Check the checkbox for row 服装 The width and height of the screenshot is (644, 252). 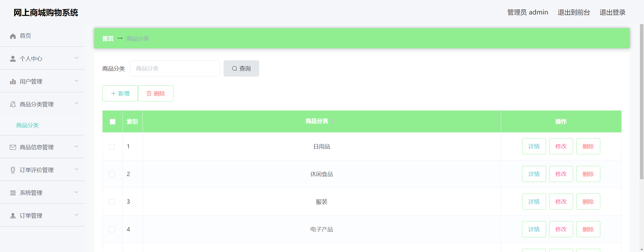point(112,202)
